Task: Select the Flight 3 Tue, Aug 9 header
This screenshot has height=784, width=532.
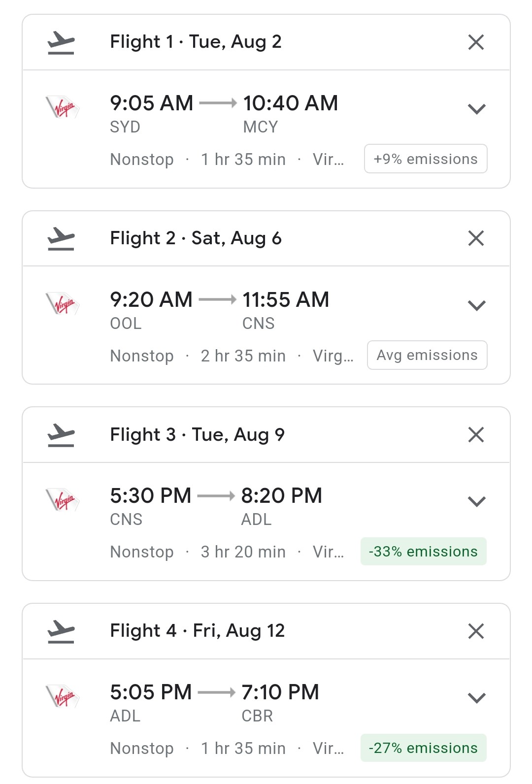Action: (x=197, y=435)
